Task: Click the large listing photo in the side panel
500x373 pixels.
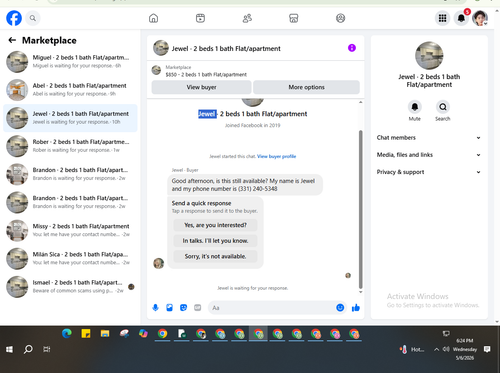Action: coord(429,56)
